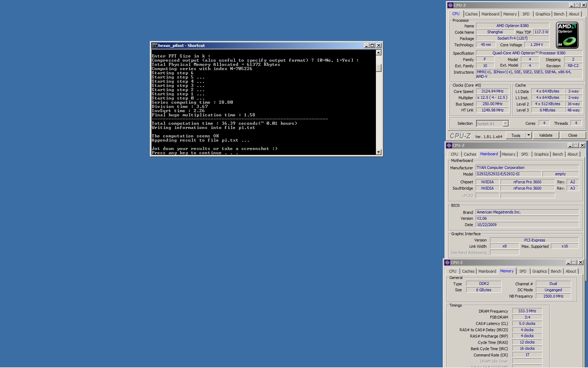
Task: Click the nForce Pro 3600 chipset value
Action: click(527, 182)
